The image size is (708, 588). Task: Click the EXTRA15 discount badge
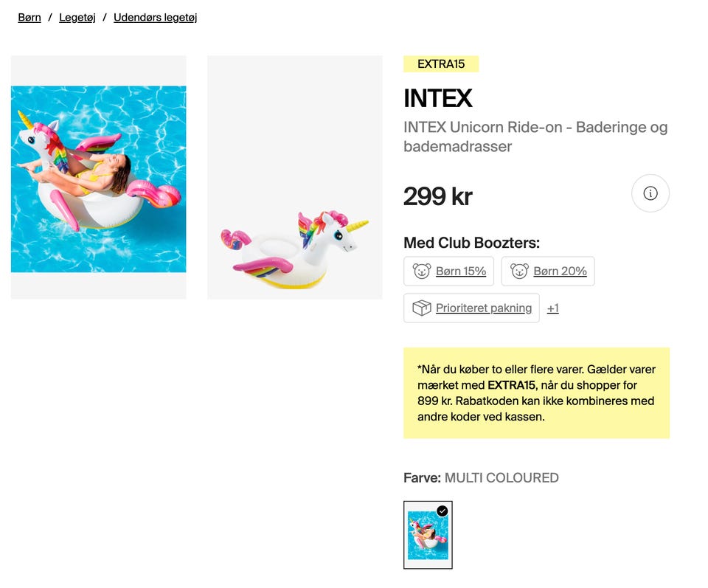click(x=441, y=64)
